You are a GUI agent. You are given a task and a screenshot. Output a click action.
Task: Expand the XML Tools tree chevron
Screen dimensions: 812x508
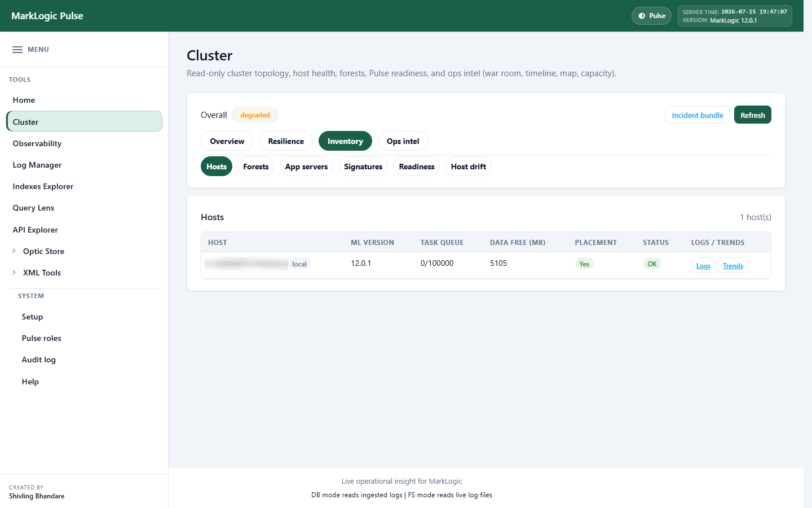(14, 273)
